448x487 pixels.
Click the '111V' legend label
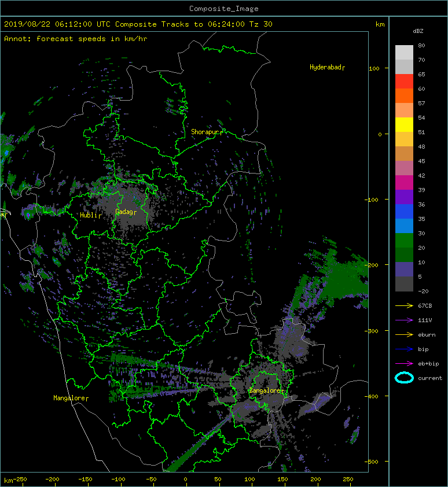click(x=425, y=320)
